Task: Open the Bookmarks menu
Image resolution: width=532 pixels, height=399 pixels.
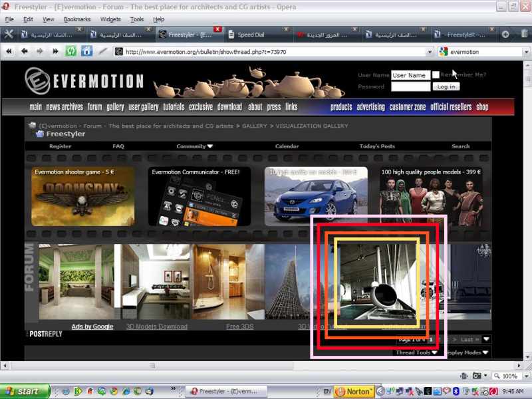Action: (x=77, y=19)
